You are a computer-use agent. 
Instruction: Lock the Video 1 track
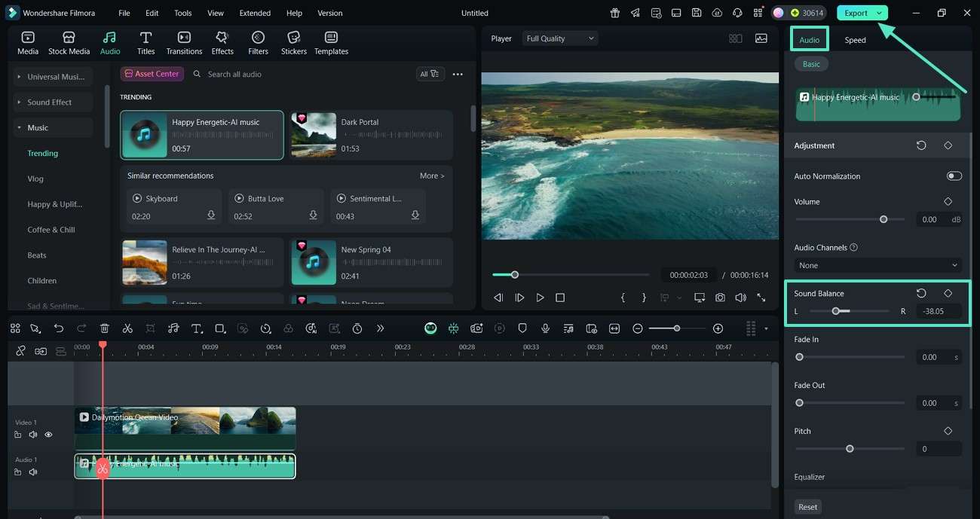(18, 435)
